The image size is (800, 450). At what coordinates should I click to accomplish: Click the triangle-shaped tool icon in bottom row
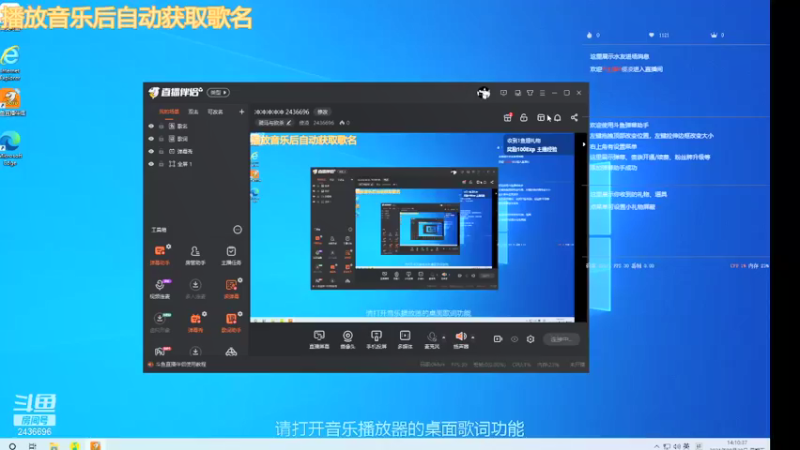point(231,352)
